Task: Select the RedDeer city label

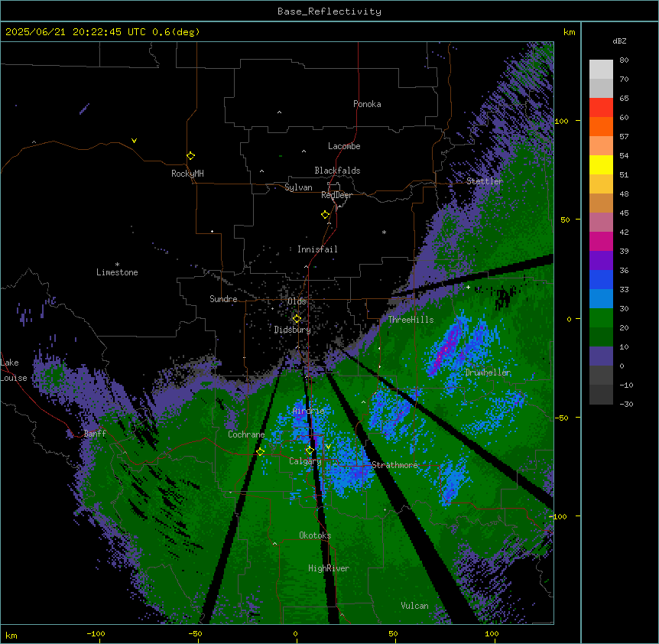Action: click(x=336, y=195)
